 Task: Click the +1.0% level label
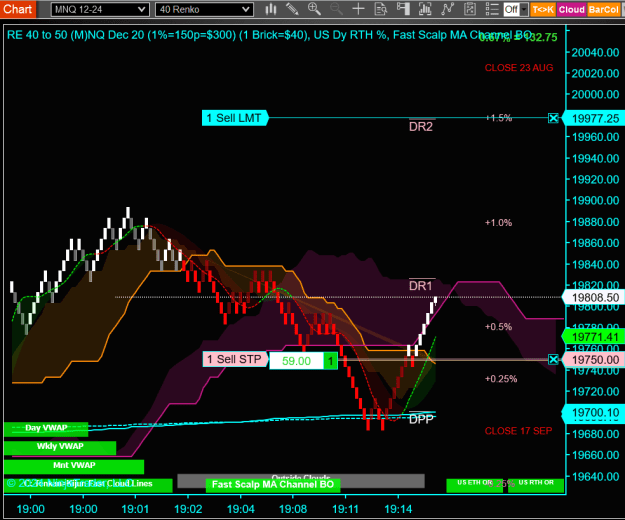coord(499,223)
